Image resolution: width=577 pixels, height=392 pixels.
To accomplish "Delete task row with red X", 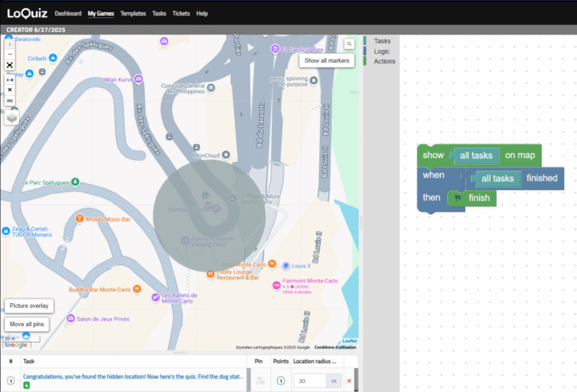I will coord(349,380).
